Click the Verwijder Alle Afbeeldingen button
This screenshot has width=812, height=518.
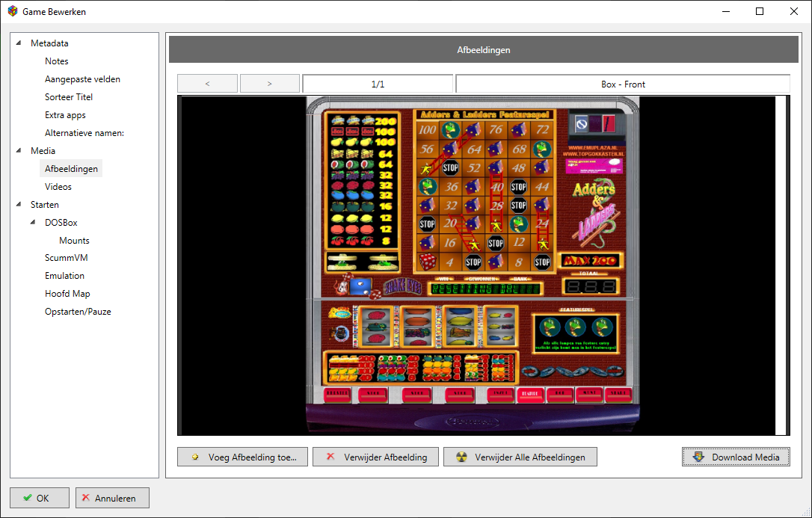click(520, 457)
